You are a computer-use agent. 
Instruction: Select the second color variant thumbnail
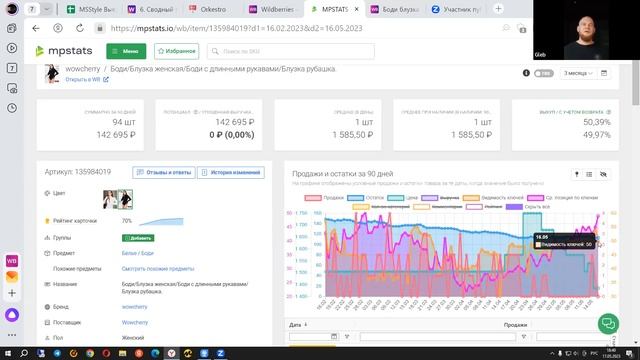click(125, 200)
